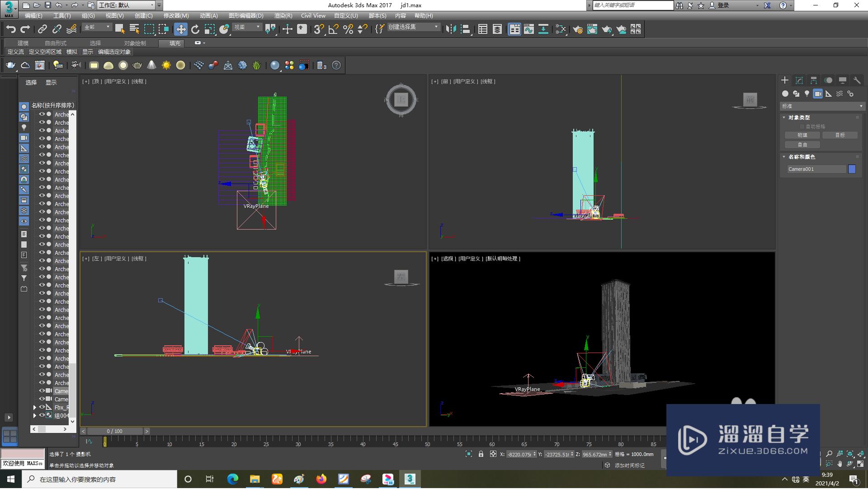
Task: Expand the Fbx_R tree item
Action: pos(35,408)
